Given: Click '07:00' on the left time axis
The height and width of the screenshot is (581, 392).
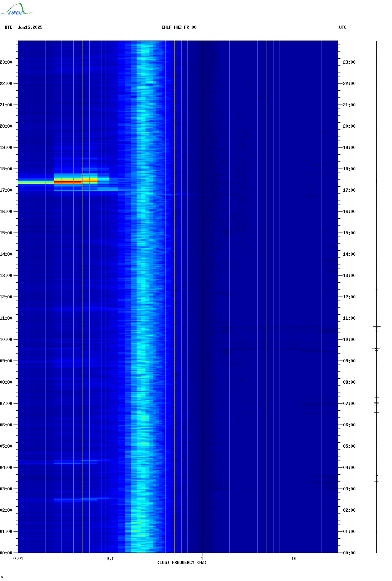Looking at the screenshot, I should click(x=6, y=404).
